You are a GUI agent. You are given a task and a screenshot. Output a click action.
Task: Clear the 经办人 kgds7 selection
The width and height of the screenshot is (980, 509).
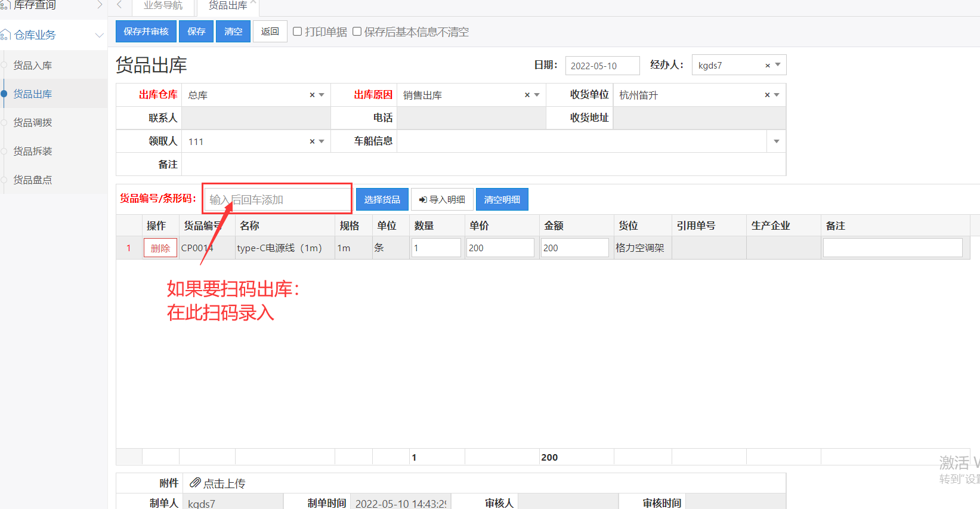pyautogui.click(x=768, y=66)
